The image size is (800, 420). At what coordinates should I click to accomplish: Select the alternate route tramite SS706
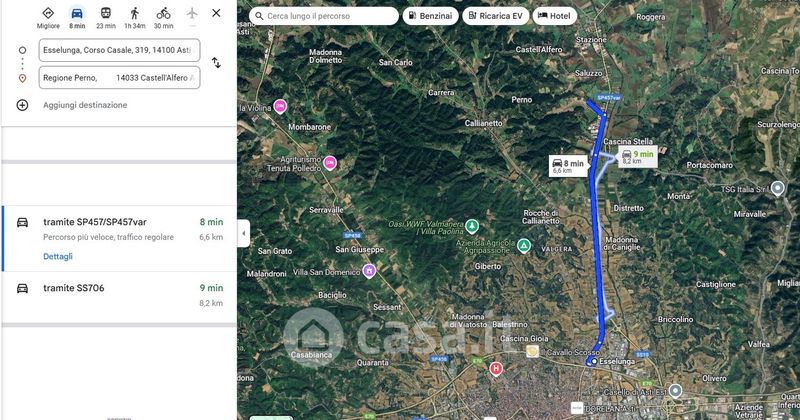[x=119, y=297]
